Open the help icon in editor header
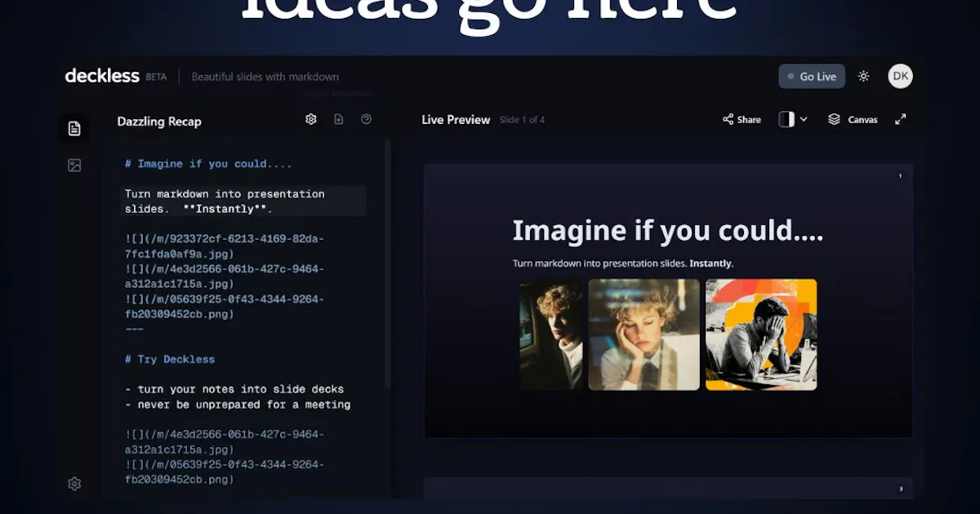Screen dimensions: 980x514 367,119
